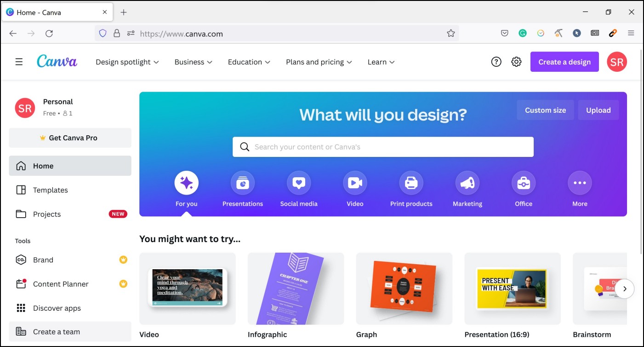The image size is (644, 347).
Task: Open the hamburger navigation menu beside Canva logo
Action: 19,62
